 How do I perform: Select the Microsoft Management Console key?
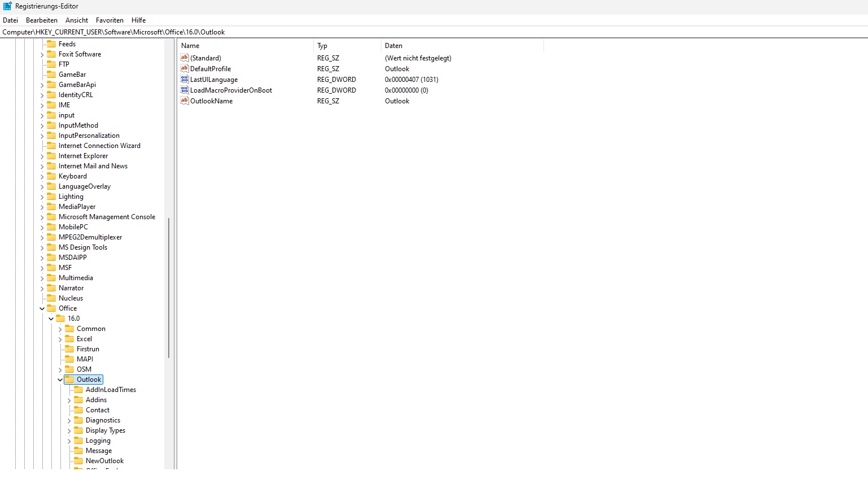(x=107, y=216)
